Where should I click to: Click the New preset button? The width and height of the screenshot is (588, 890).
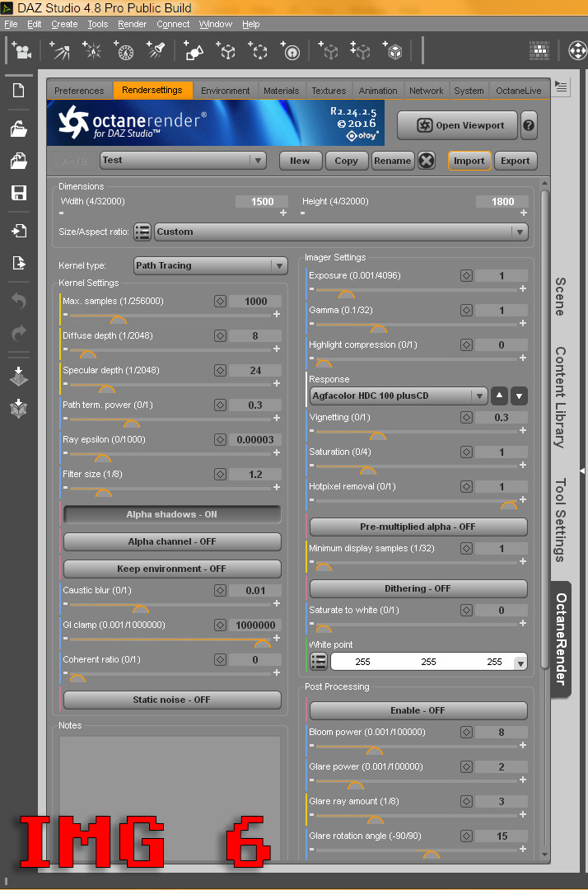(301, 161)
